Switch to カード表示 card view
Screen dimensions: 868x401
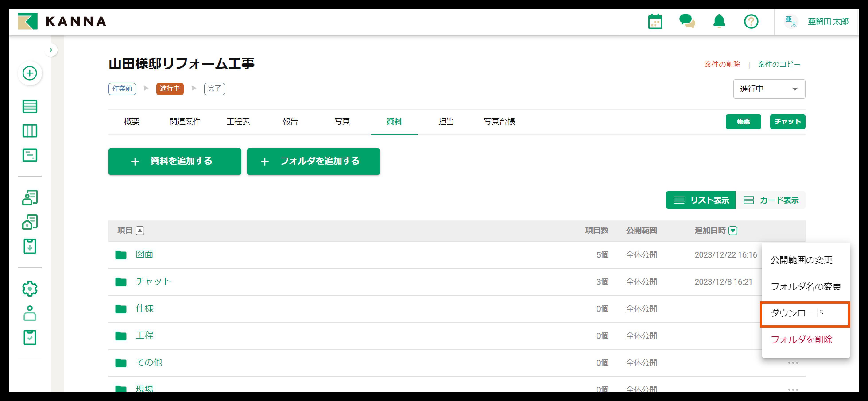click(771, 200)
